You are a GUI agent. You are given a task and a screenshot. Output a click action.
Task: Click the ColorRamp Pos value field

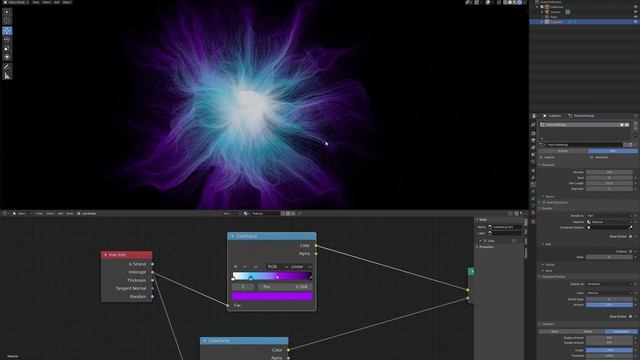point(285,287)
